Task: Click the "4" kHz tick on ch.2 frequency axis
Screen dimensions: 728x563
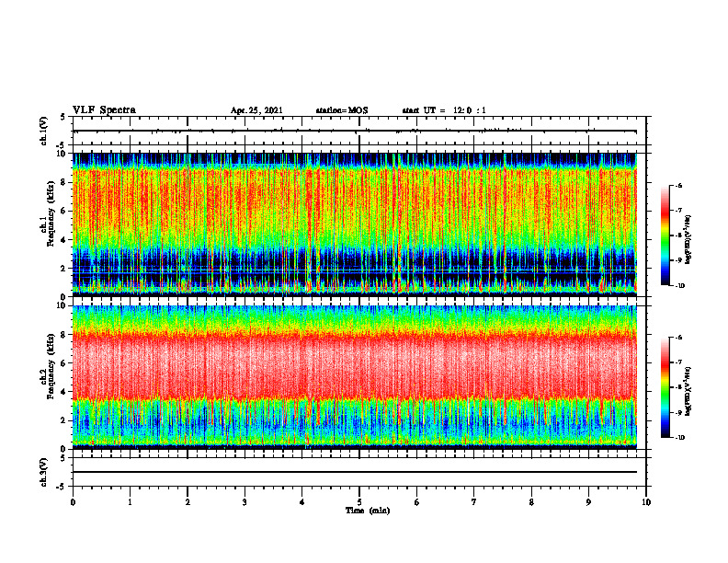Action: point(64,392)
